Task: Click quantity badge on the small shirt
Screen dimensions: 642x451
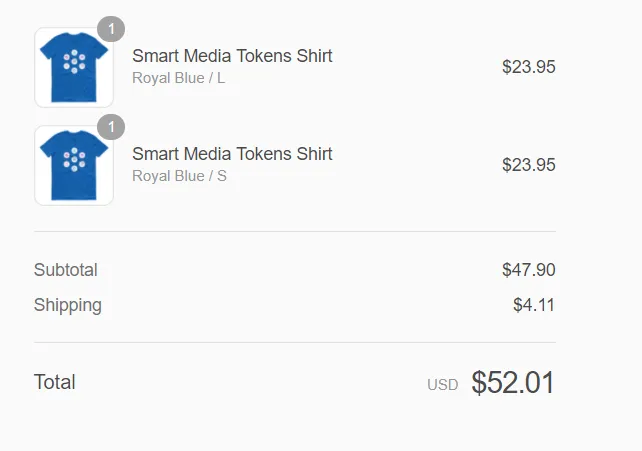Action: click(111, 127)
